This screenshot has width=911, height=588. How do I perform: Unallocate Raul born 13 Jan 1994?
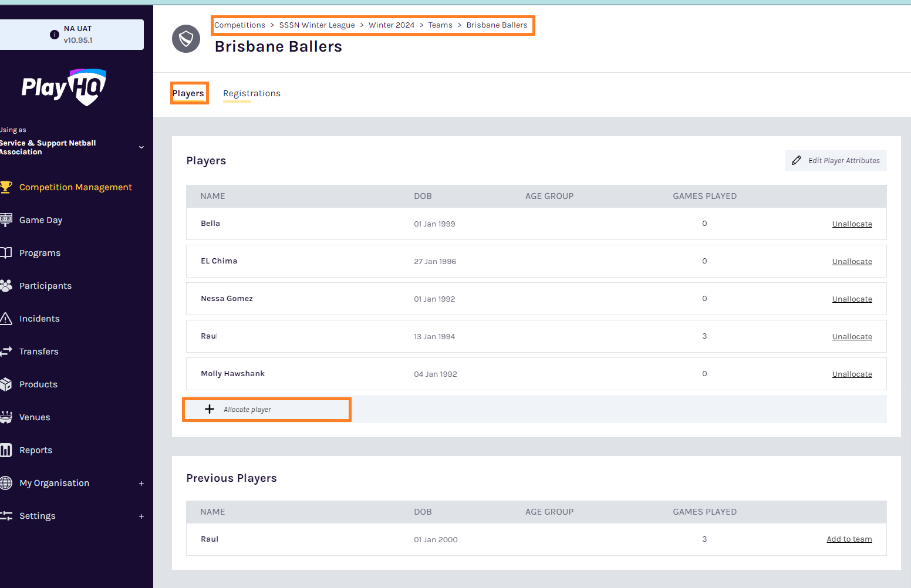[852, 336]
